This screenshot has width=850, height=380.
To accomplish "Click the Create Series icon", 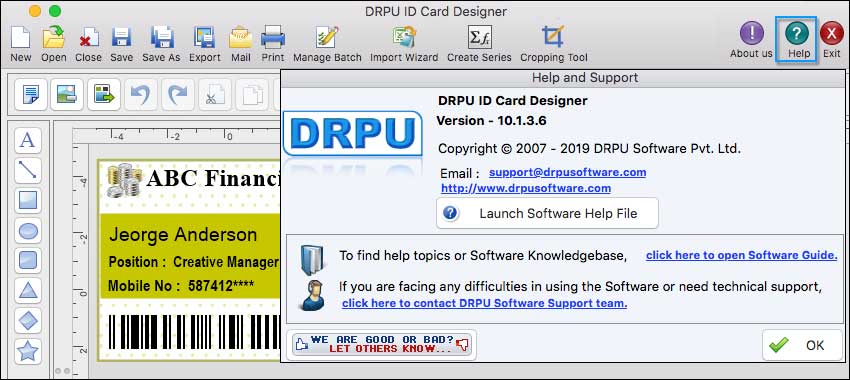I will tap(479, 37).
